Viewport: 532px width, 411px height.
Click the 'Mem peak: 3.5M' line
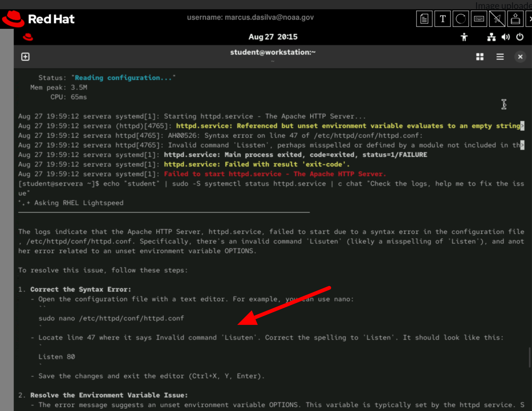coord(59,87)
